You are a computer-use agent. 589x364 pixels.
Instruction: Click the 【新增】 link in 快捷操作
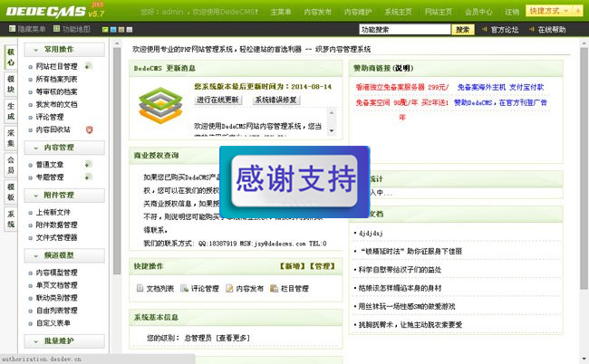[293, 266]
